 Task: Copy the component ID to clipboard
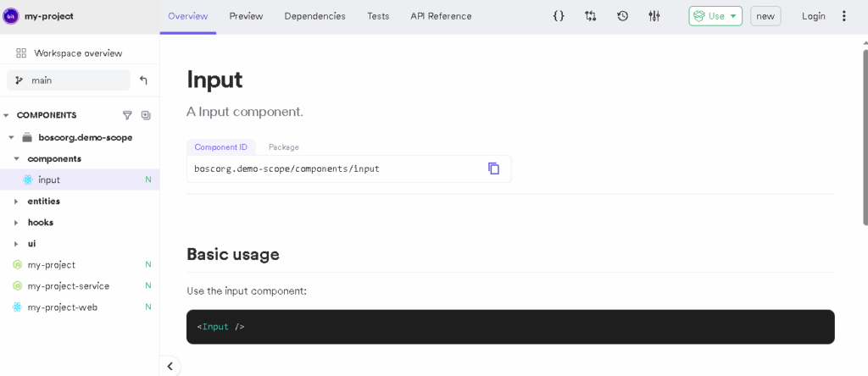pos(493,169)
